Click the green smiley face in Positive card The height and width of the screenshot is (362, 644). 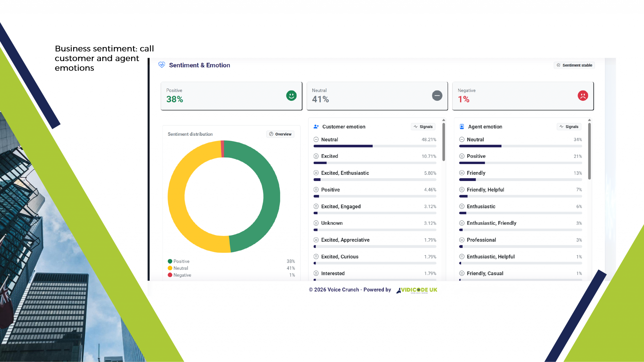pos(291,96)
